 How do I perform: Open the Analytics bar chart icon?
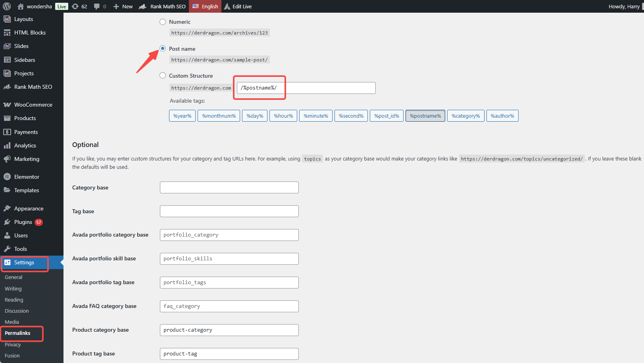7,145
